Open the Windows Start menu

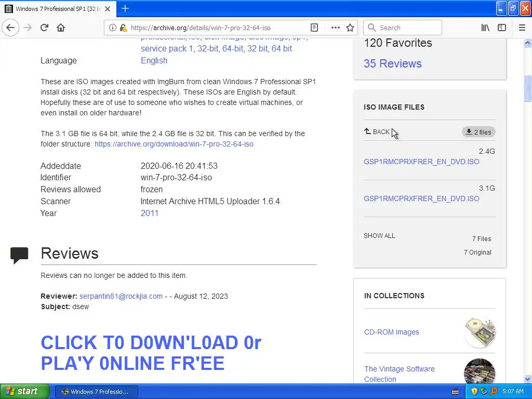pos(24,392)
